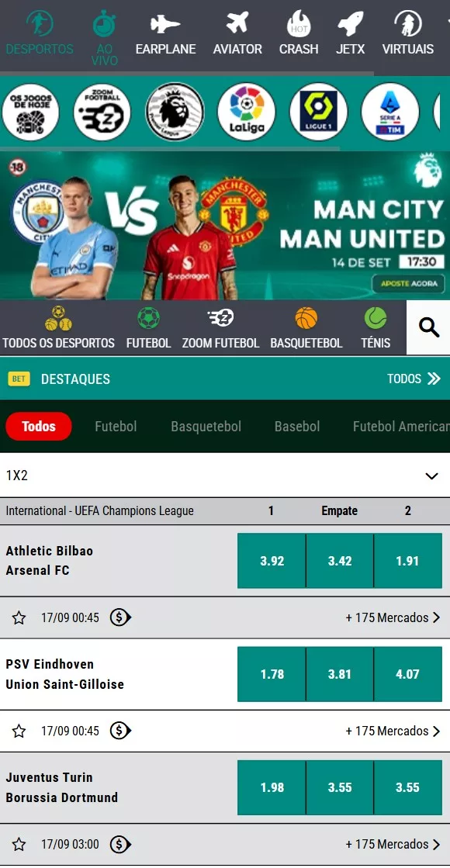Select the LaLiga league logo
Viewport: 450px width, 868px height.
pyautogui.click(x=246, y=112)
